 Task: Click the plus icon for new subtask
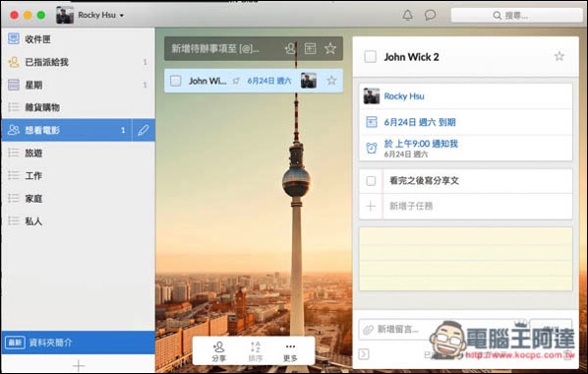point(371,206)
